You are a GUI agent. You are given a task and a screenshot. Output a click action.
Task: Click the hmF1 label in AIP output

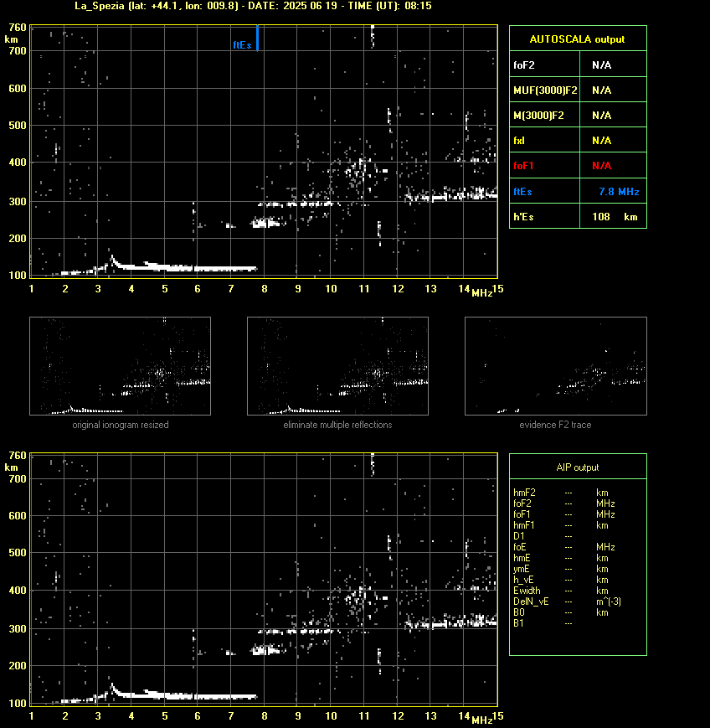coord(524,525)
